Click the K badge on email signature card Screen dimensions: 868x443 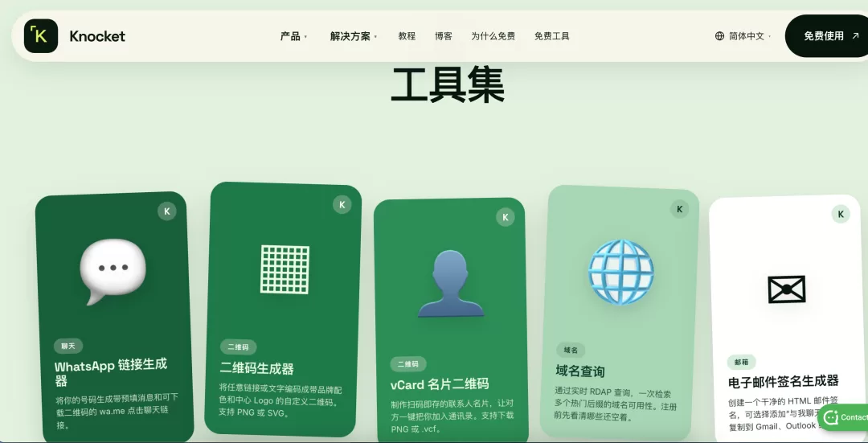pos(841,215)
